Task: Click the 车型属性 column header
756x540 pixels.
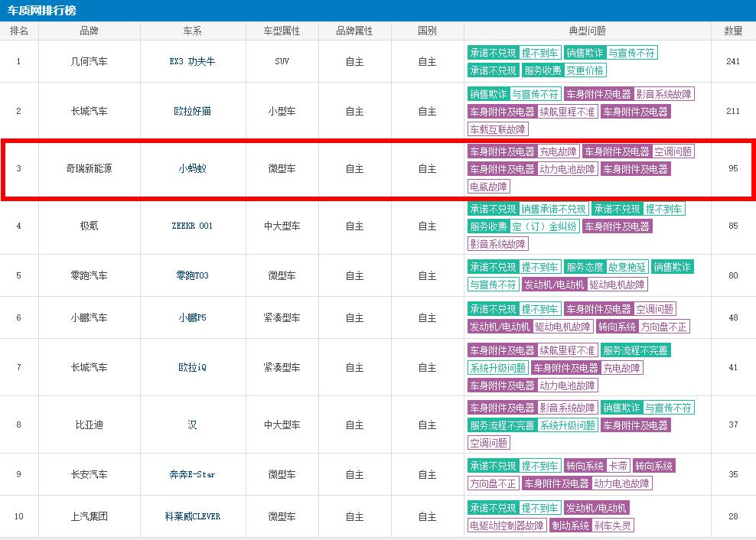Action: pyautogui.click(x=282, y=31)
